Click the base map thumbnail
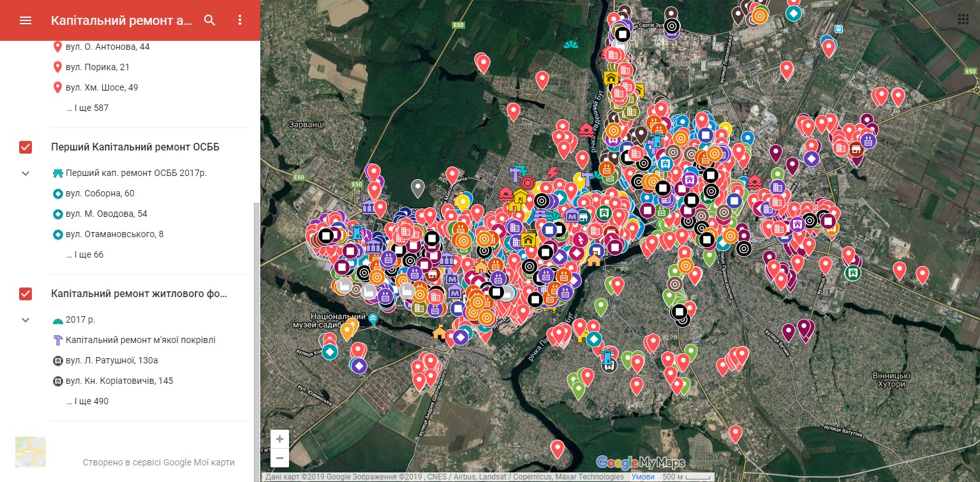 pyautogui.click(x=31, y=452)
